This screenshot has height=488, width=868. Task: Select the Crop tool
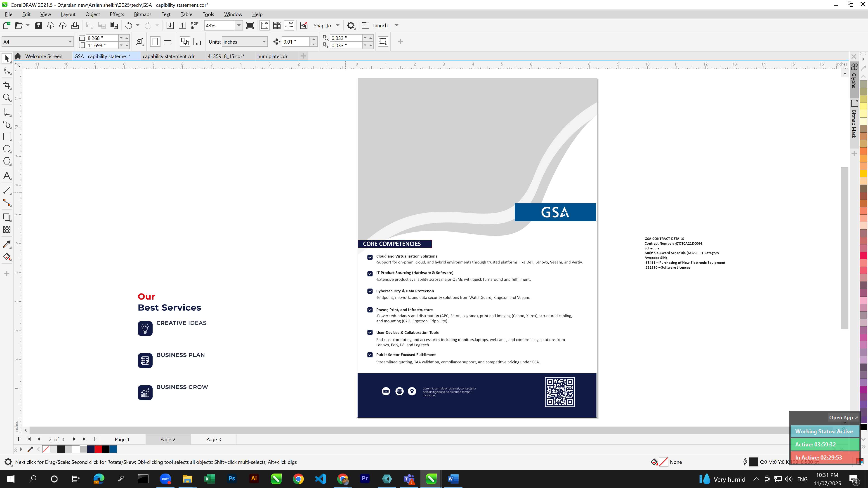point(7,86)
